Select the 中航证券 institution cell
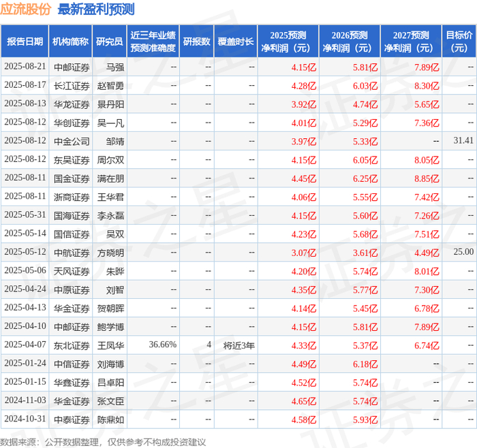Image resolution: width=477 pixels, height=448 pixels. click(x=72, y=253)
